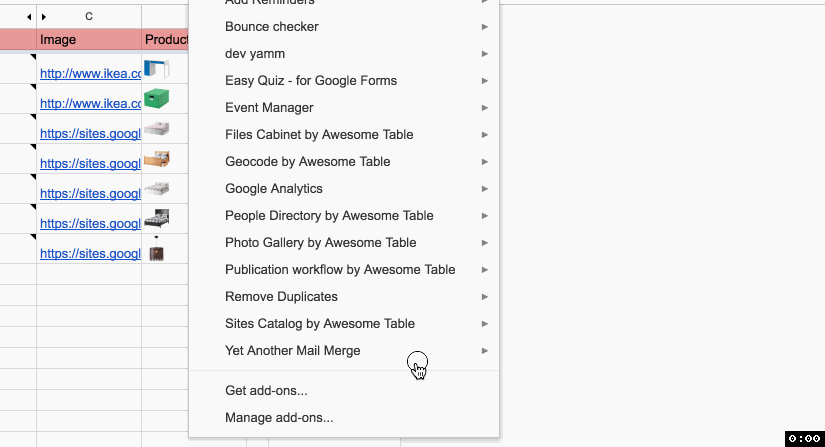Open the last sites.google image link

point(90,254)
